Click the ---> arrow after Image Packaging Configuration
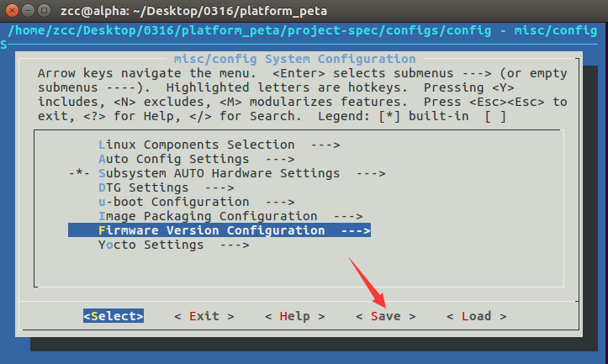This screenshot has height=364, width=608. [348, 217]
